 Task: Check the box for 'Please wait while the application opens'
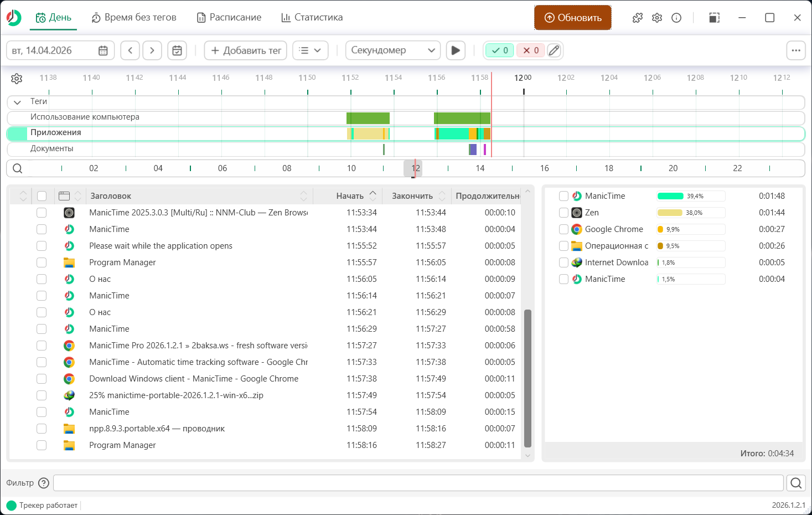pos(42,246)
